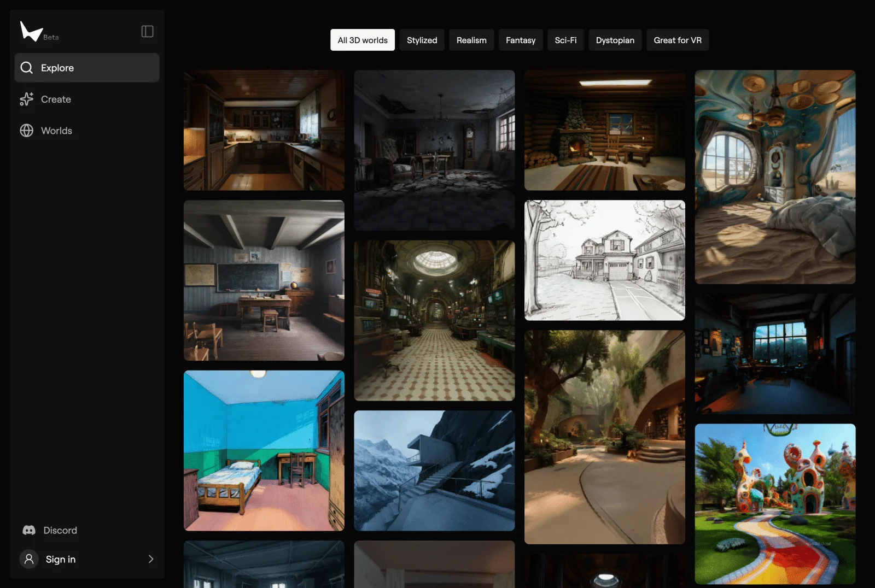Viewport: 875px width, 588px height.
Task: Select the Dystopian filter
Action: [615, 40]
